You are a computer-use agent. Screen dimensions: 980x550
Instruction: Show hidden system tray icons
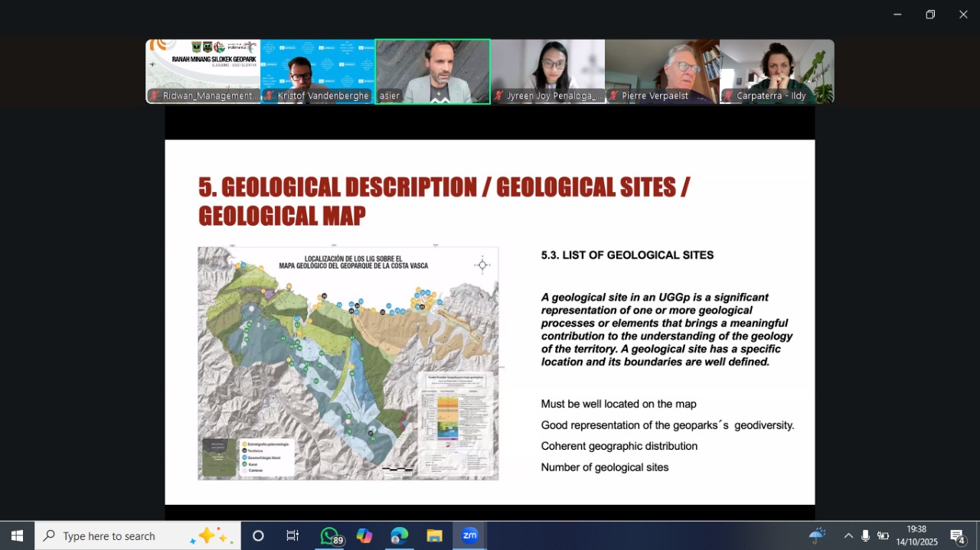848,536
